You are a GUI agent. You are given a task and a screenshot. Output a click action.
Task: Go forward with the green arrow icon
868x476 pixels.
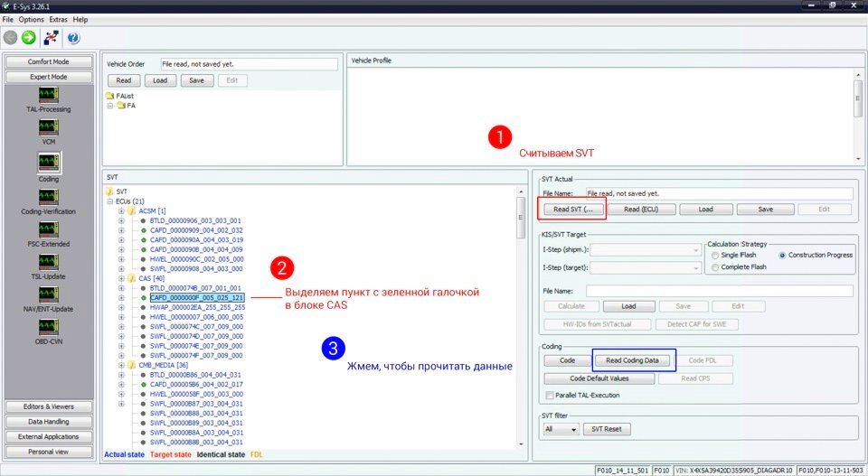tap(28, 38)
